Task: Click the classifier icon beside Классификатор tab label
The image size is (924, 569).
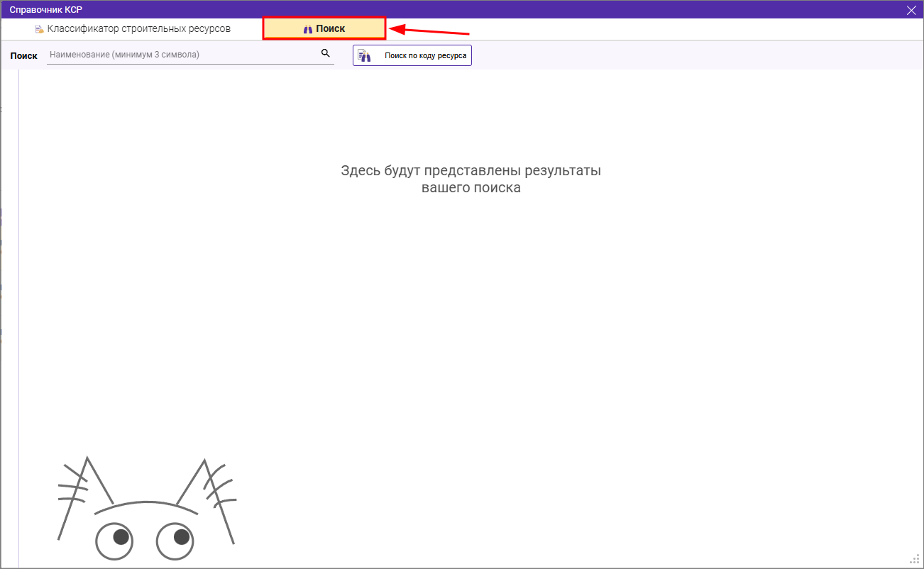Action: (x=40, y=30)
